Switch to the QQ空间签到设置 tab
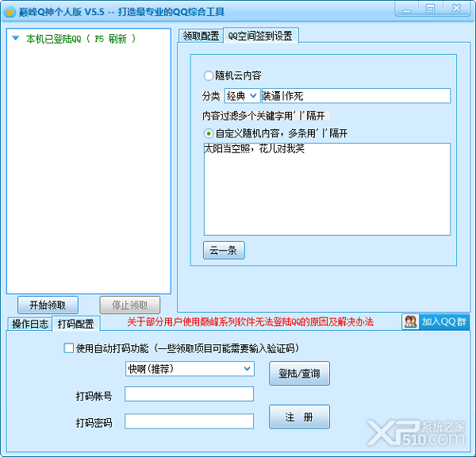Viewport: 476px width, 457px height. (x=260, y=36)
